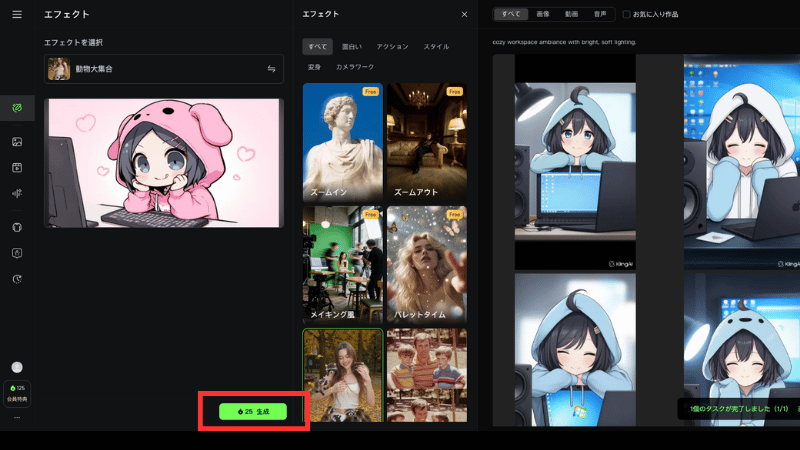Choose the バレットタイム effect
Viewport: 800px width, 450px height.
pyautogui.click(x=427, y=265)
